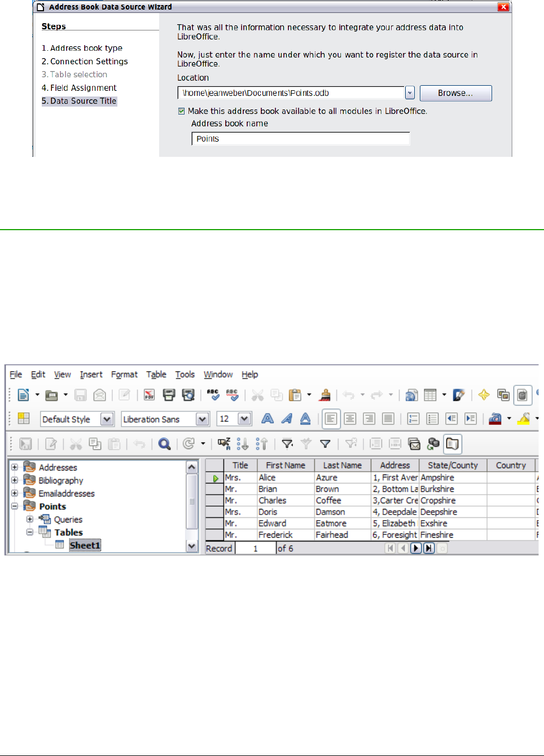Click the Mail Merge envelope icon

(x=414, y=444)
